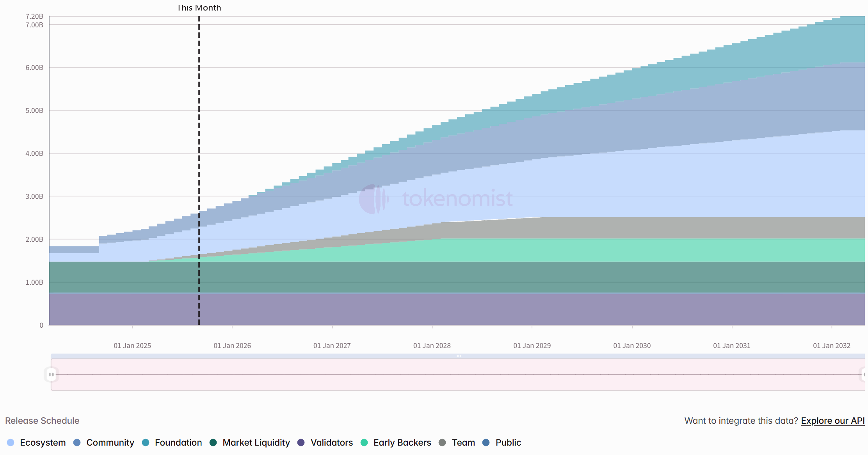Click the Public legend dot
This screenshot has height=455, width=868.
[486, 443]
